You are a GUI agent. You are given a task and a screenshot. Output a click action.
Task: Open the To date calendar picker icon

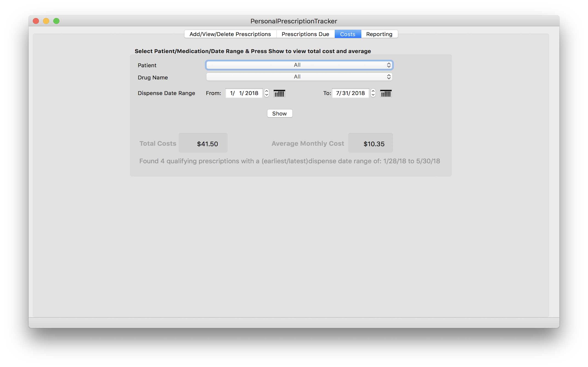[x=386, y=93]
